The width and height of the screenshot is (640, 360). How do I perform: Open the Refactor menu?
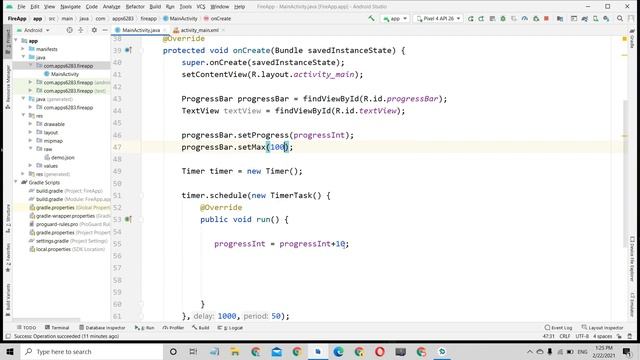(135, 7)
